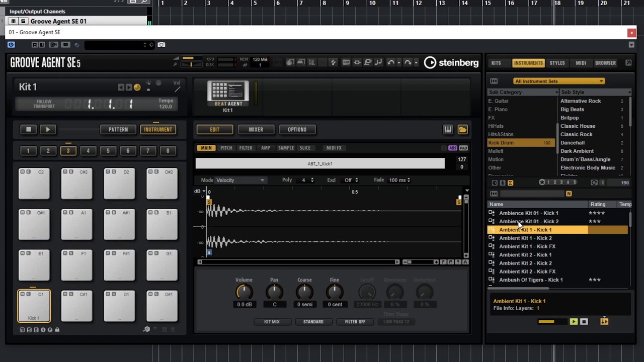Image resolution: width=644 pixels, height=362 pixels.
Task: Click the Filter Off button
Action: coord(355,322)
